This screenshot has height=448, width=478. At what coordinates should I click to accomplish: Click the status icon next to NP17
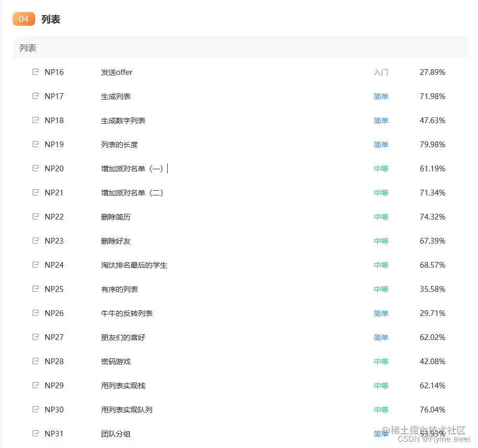(x=36, y=96)
